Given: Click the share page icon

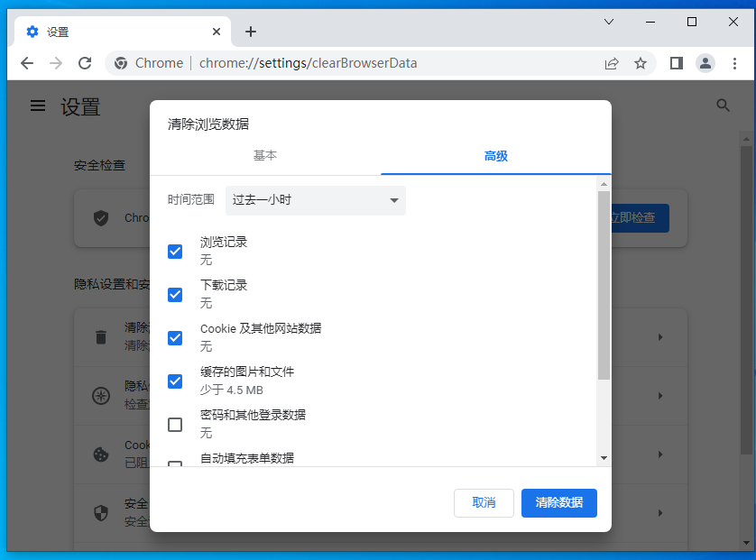Looking at the screenshot, I should coord(612,63).
